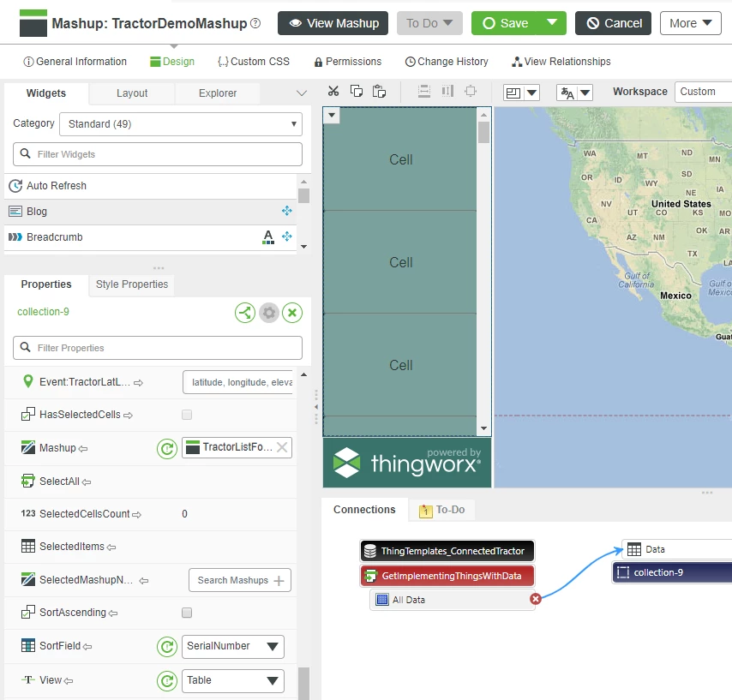Screen dimensions: 732x700
Task: Click the Filter Widgets search field
Action: coord(158,154)
